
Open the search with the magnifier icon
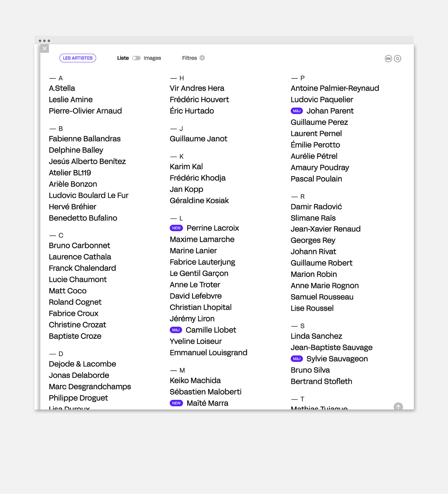(x=398, y=58)
